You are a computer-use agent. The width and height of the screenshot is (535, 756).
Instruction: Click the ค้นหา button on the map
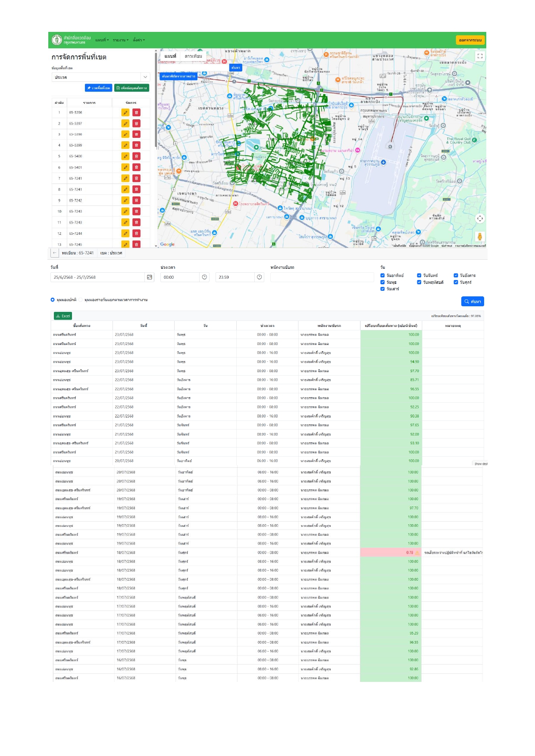point(235,68)
